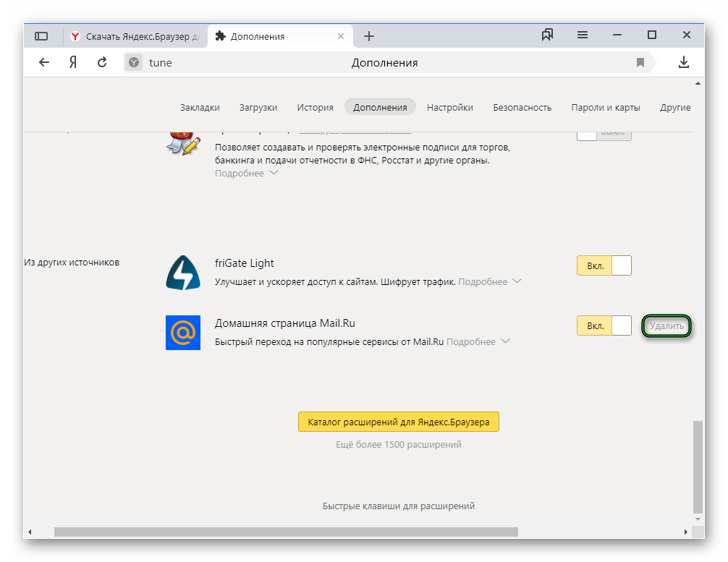
Task: Click the scroll right arrow
Action: [x=686, y=532]
